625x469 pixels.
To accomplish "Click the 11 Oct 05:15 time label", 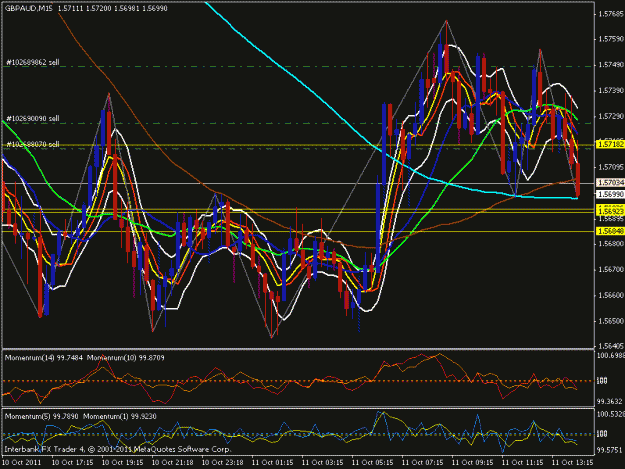I will [372, 463].
